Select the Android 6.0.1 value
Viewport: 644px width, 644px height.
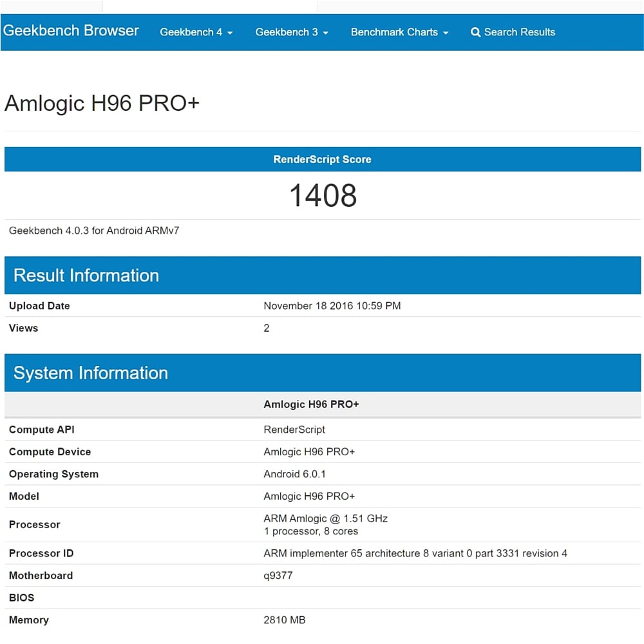coord(294,474)
